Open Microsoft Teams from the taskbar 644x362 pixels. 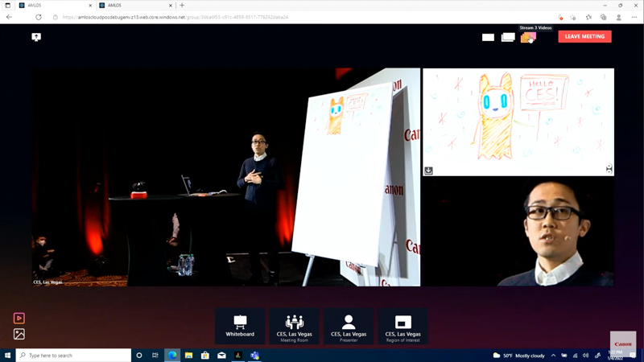(x=254, y=356)
